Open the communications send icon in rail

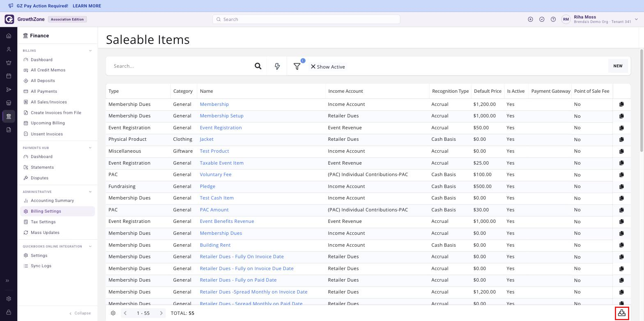point(9,89)
